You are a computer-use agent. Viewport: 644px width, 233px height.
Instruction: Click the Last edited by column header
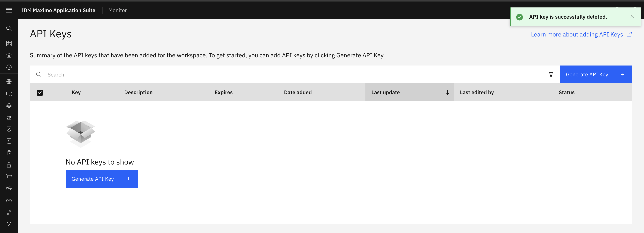[x=477, y=92]
